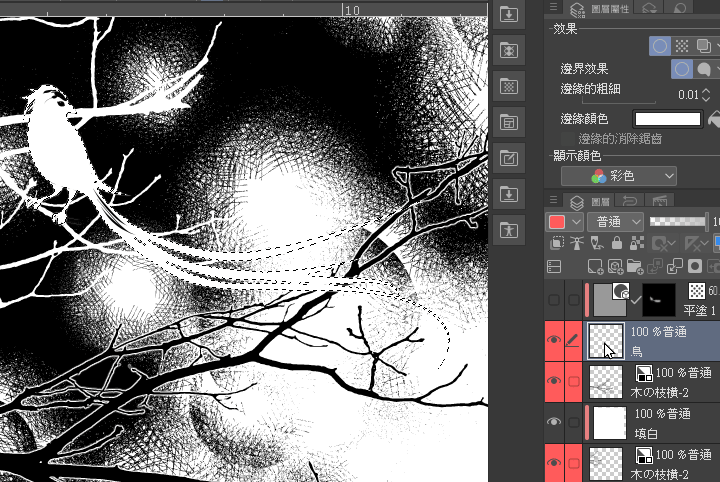
Task: Hide the 鳥 layer via eye icon
Action: (554, 340)
